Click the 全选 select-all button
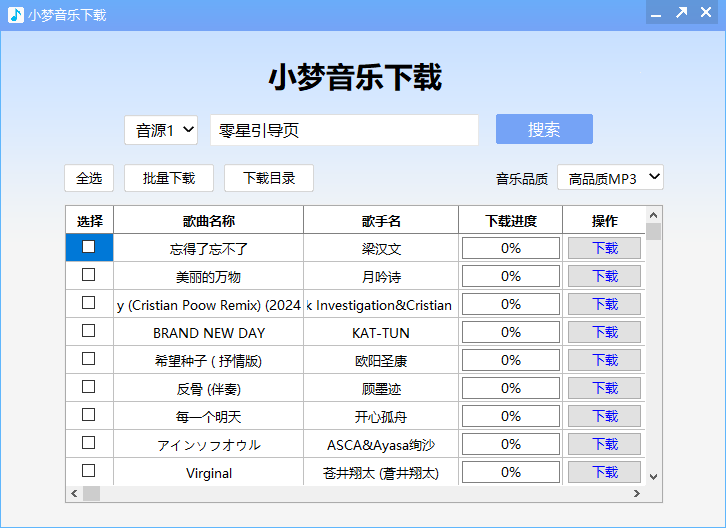Image resolution: width=726 pixels, height=528 pixels. coord(89,178)
